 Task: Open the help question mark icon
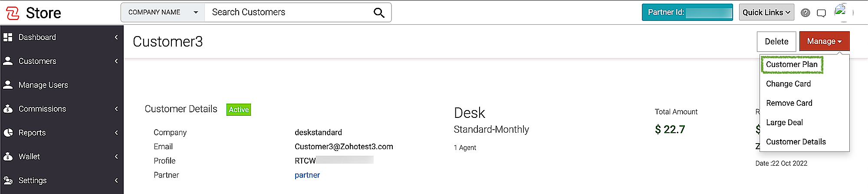[806, 13]
